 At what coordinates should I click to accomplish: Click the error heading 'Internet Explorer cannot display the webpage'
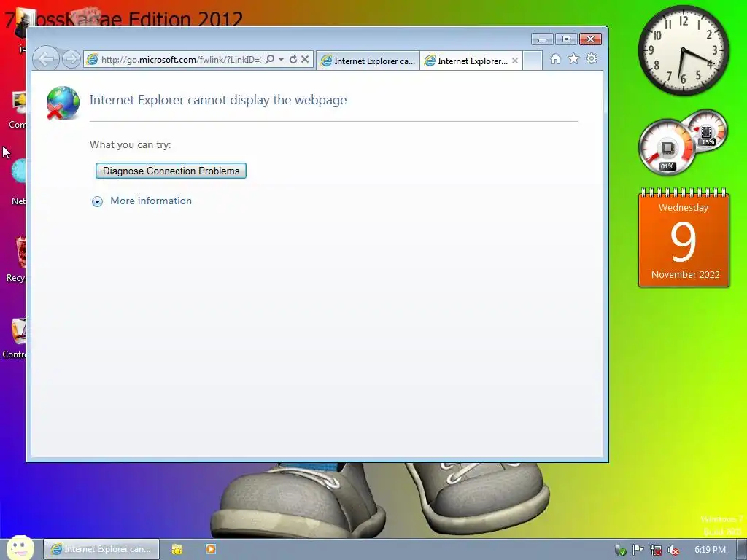[218, 100]
